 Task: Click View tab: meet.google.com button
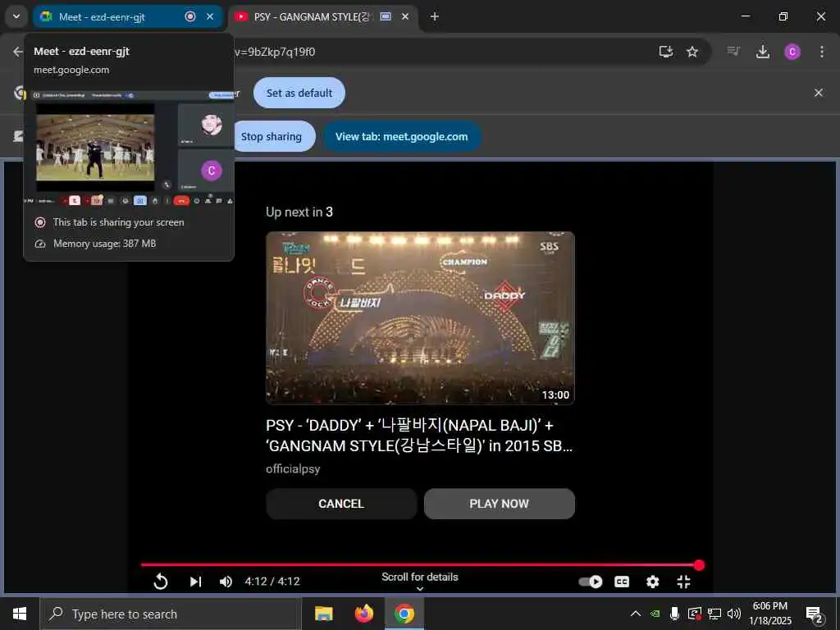(x=402, y=137)
